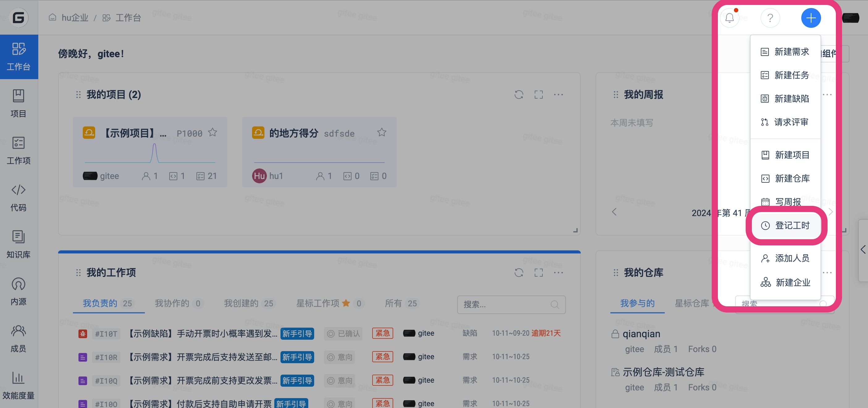Switch to 我参与的 repositories tab

point(637,303)
